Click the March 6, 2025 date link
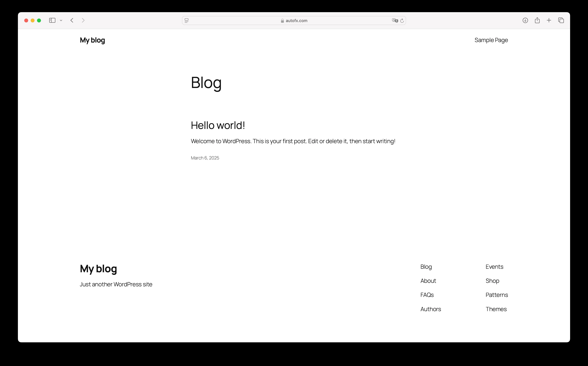This screenshot has width=588, height=366. [205, 158]
